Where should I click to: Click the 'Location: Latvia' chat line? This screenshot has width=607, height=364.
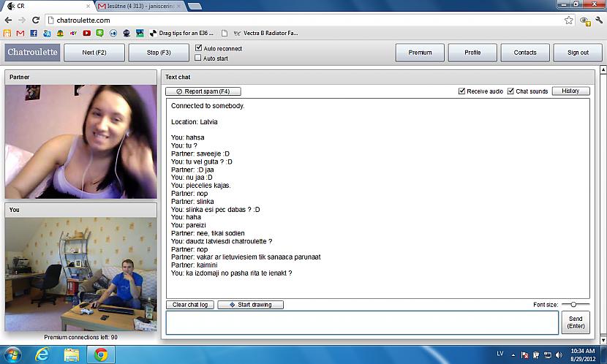[195, 122]
